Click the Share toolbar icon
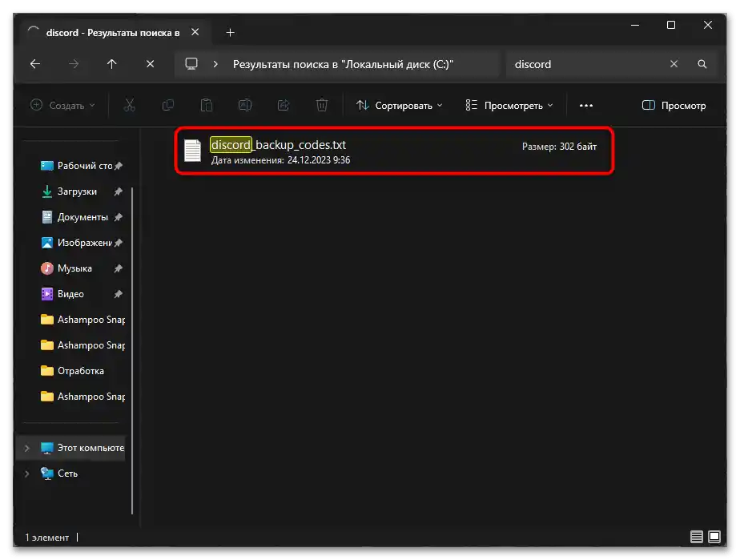 (x=284, y=105)
